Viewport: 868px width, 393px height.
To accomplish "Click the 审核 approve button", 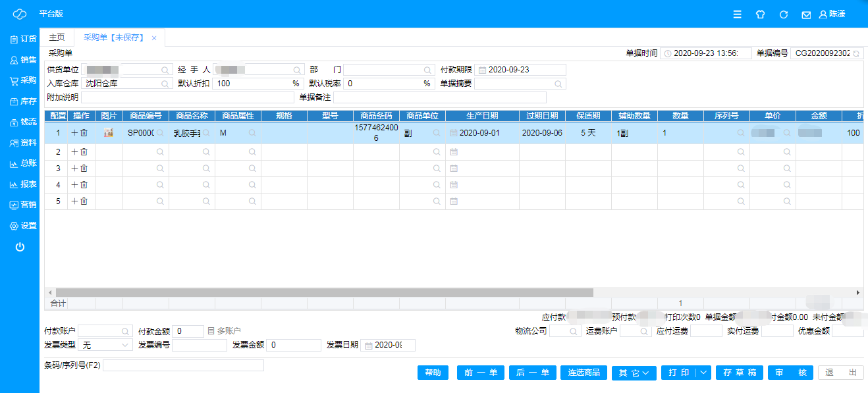I will pos(789,373).
